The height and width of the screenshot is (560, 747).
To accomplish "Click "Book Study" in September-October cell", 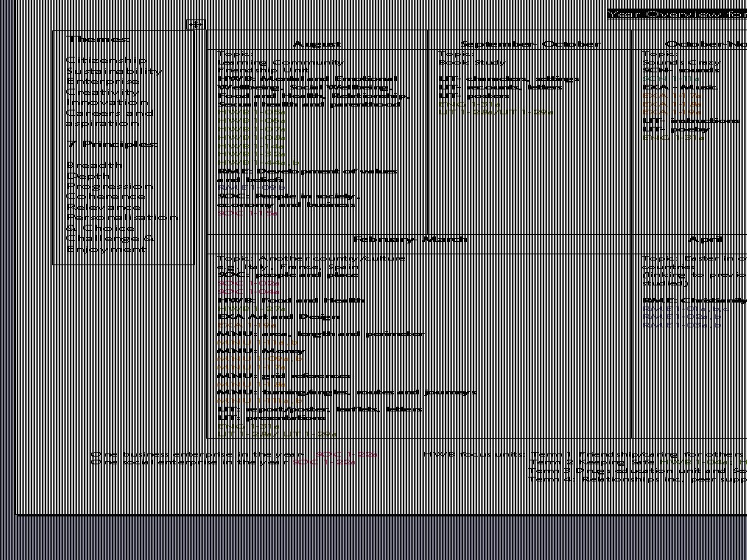I will tap(472, 62).
